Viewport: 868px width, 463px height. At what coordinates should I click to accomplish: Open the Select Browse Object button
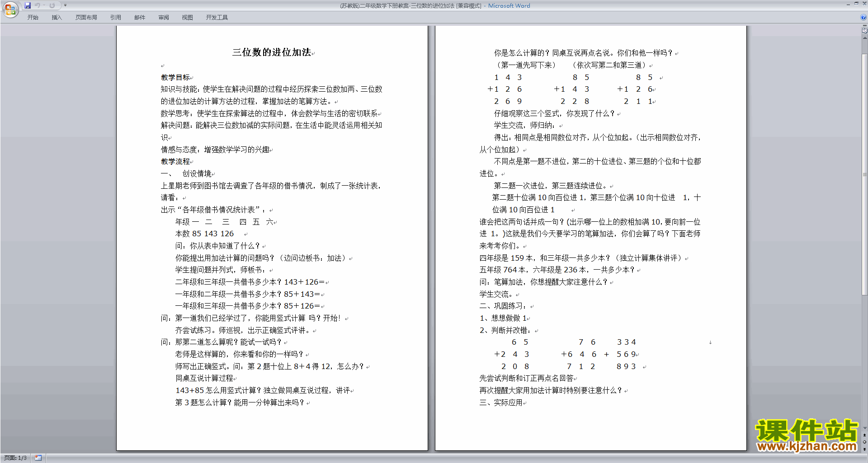click(x=864, y=442)
